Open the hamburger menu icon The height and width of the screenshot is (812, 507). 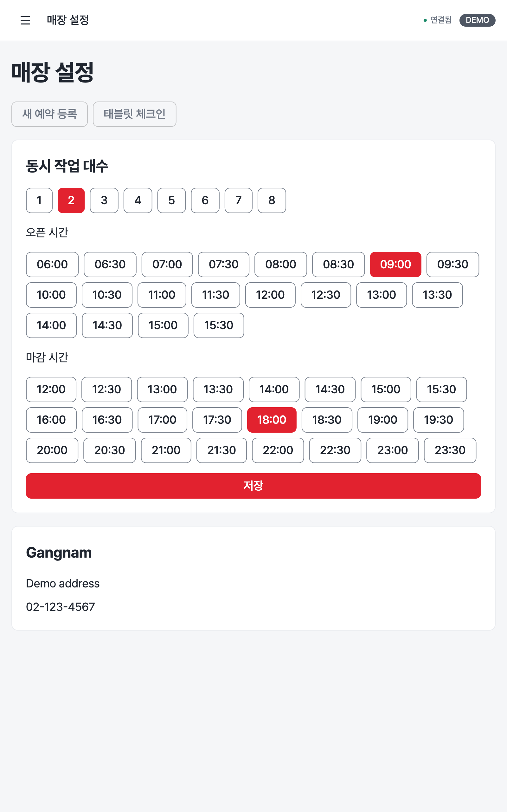point(25,20)
